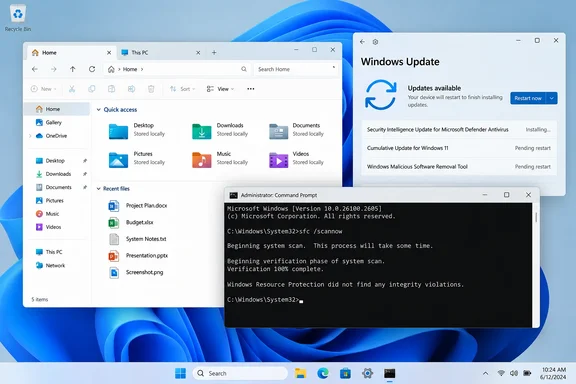Close the Home tab in File Explorer

click(109, 53)
